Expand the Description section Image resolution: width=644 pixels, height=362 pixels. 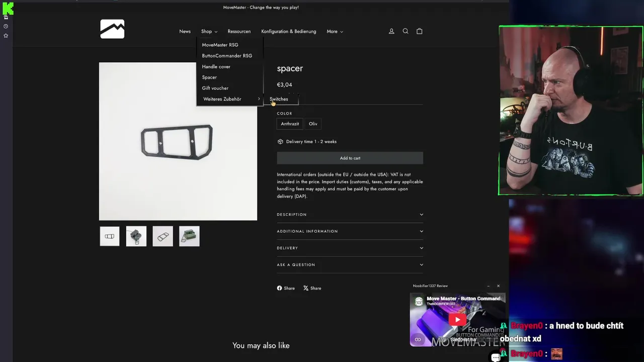point(350,215)
